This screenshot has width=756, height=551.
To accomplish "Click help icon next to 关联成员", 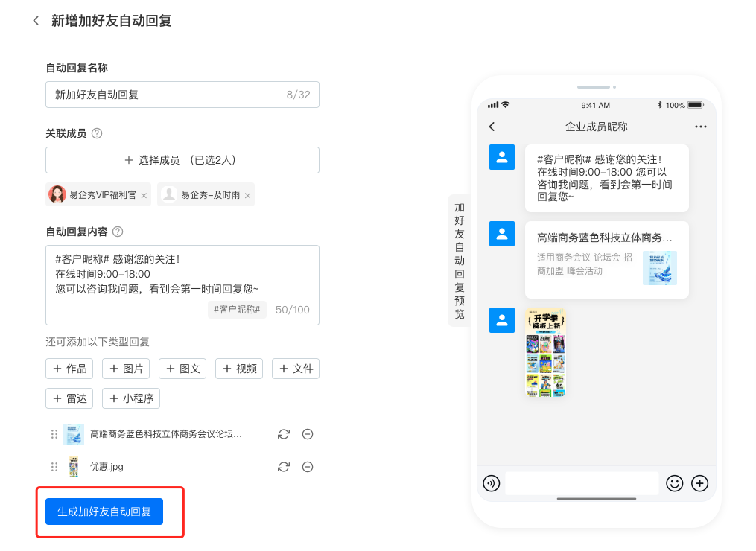I will click(x=96, y=134).
